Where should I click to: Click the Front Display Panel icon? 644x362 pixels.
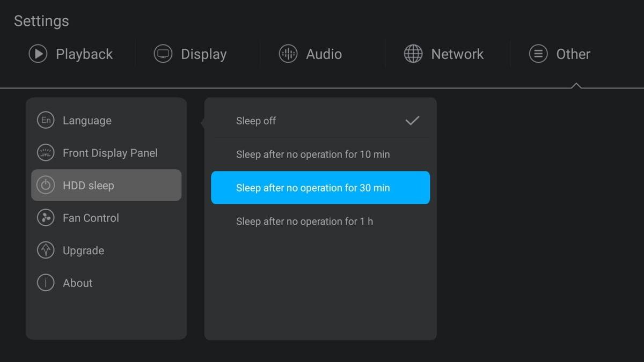tap(46, 153)
